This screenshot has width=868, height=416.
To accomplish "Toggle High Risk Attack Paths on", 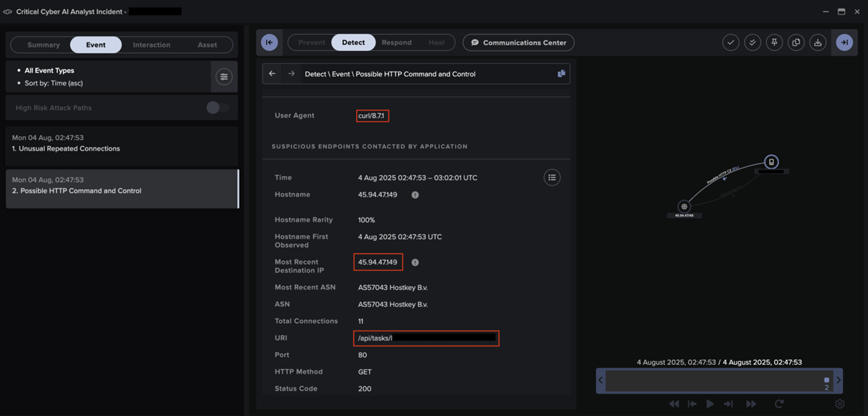I will point(218,108).
